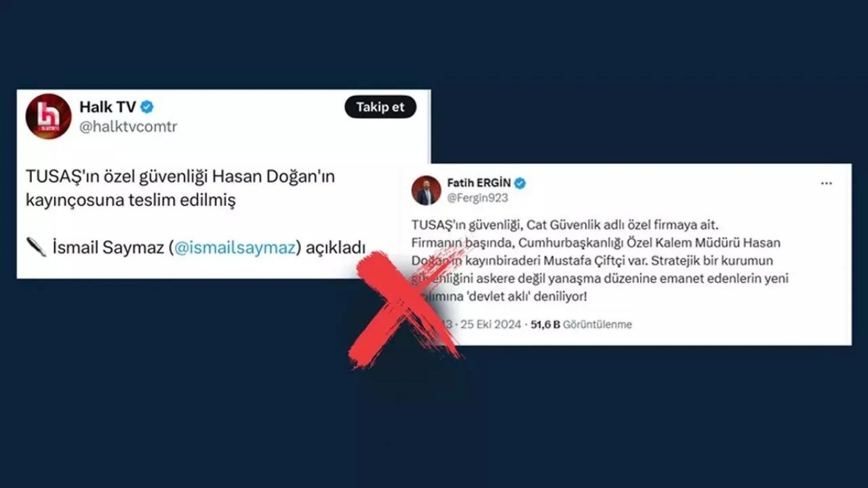Click the red X mark overlay
Viewport: 868px width, 488px height.
[x=406, y=308]
